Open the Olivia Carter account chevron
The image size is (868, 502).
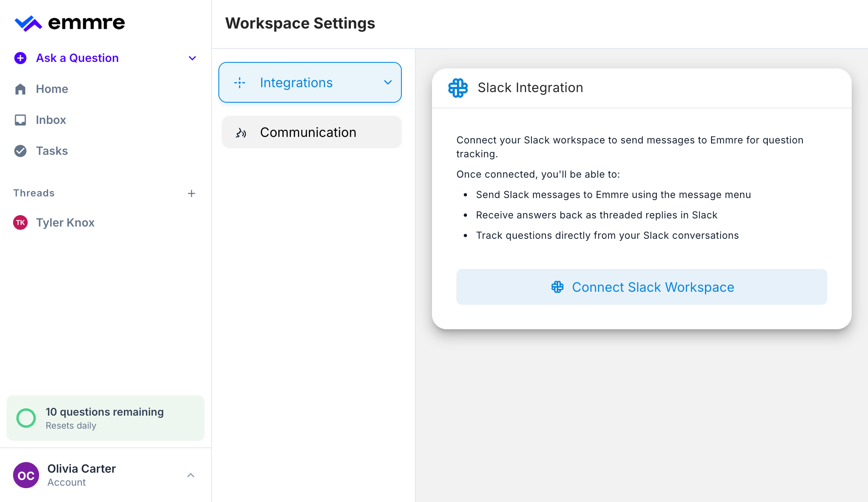191,475
